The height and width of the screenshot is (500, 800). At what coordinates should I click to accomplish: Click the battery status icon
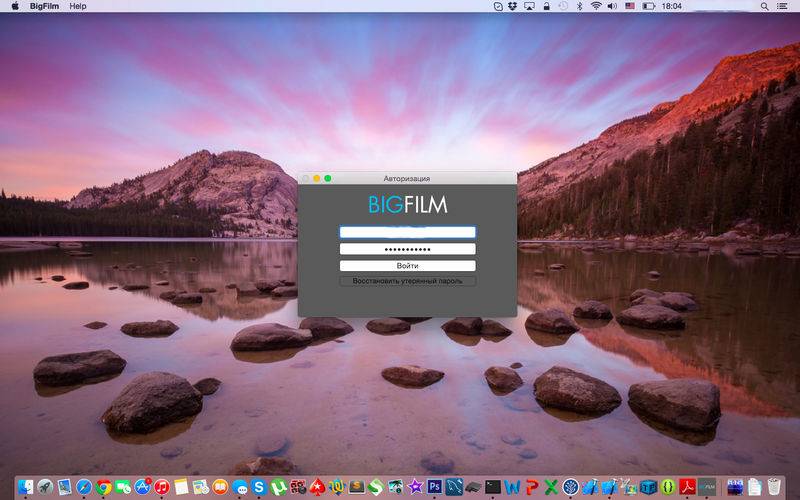[648, 6]
